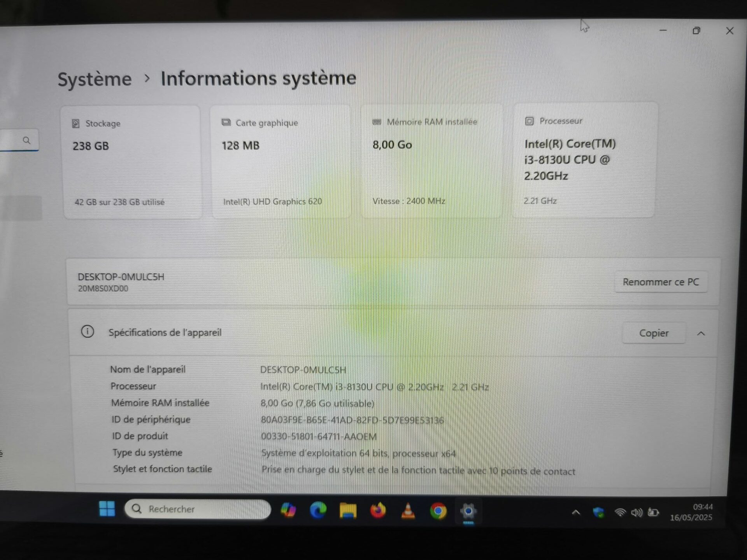This screenshot has width=747, height=560.
Task: Click 42 GB sur 238 GB utilisé text
Action: click(x=119, y=202)
